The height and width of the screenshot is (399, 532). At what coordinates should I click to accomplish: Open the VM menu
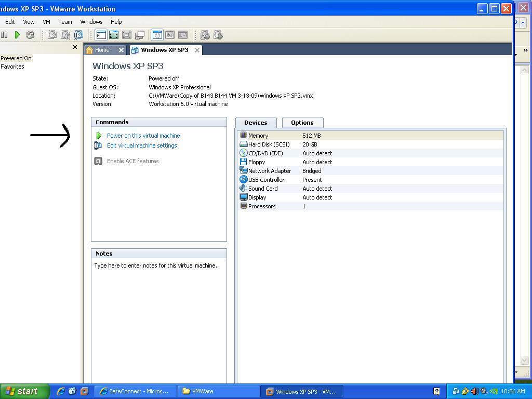click(46, 22)
